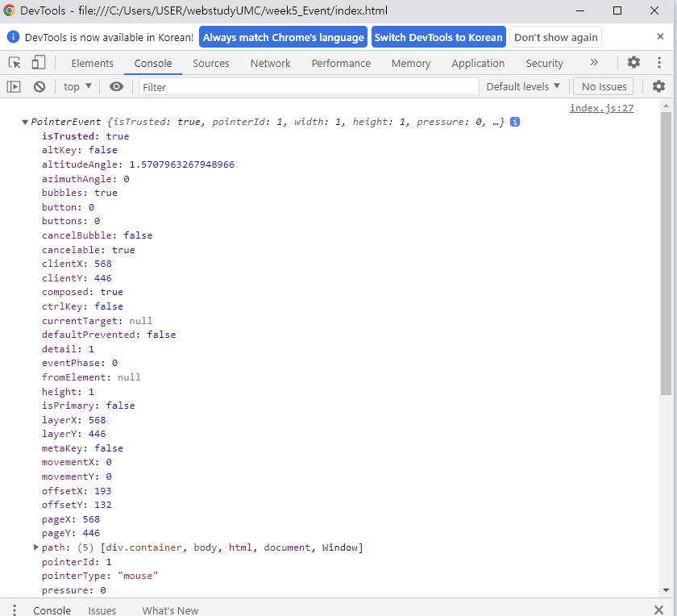Switch to the Application tab
Image resolution: width=677 pixels, height=616 pixels.
(478, 63)
